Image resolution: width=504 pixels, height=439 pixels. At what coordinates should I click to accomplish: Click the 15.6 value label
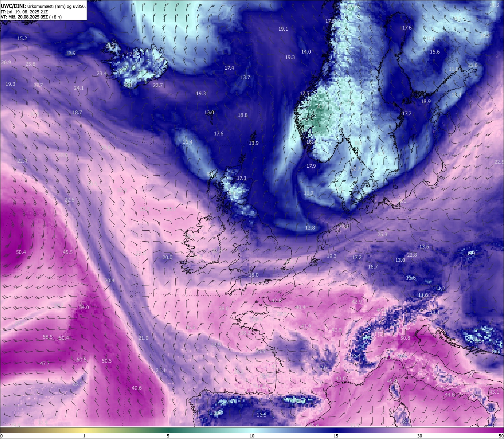pyautogui.click(x=435, y=52)
